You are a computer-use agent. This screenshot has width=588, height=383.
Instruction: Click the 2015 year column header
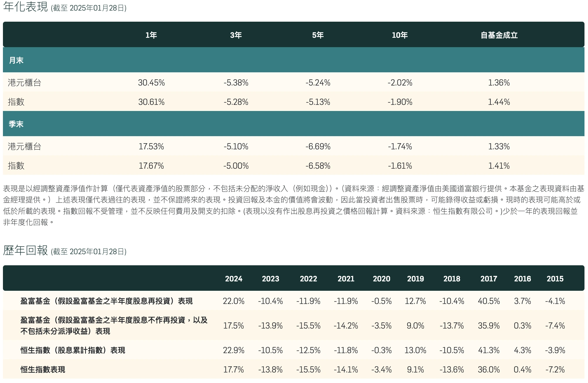tap(556, 279)
